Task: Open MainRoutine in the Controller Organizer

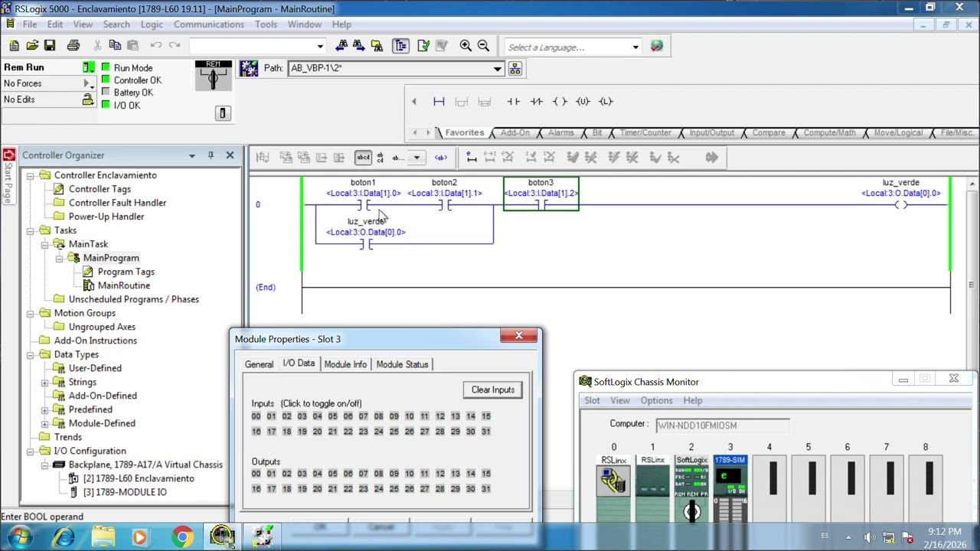Action: [123, 285]
